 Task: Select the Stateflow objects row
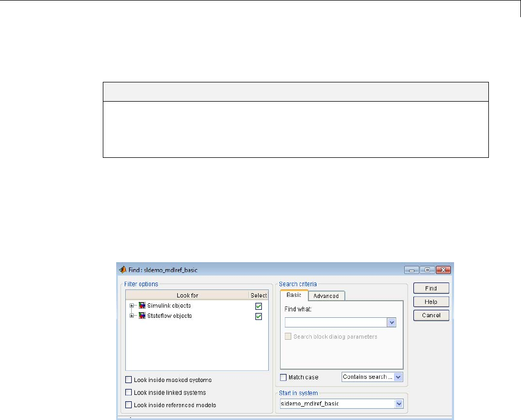(x=197, y=316)
